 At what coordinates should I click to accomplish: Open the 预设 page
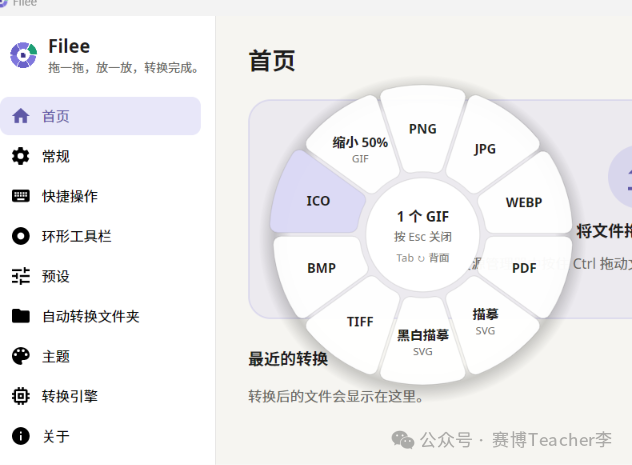coord(101,276)
